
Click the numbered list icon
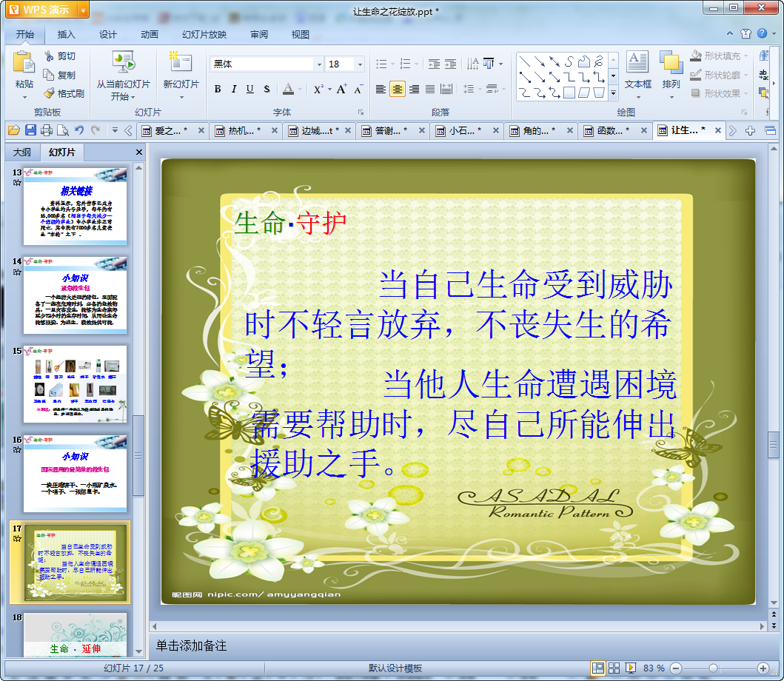point(406,64)
